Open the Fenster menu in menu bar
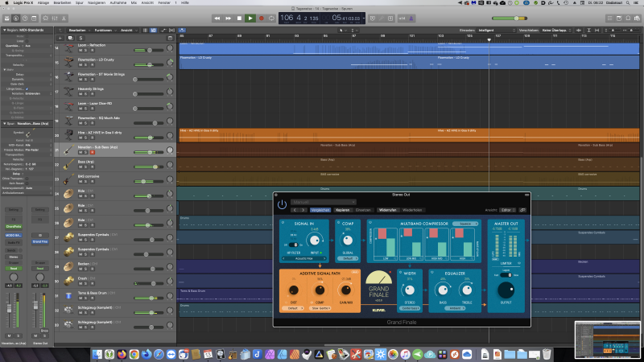The width and height of the screenshot is (644, 362). [x=164, y=2]
